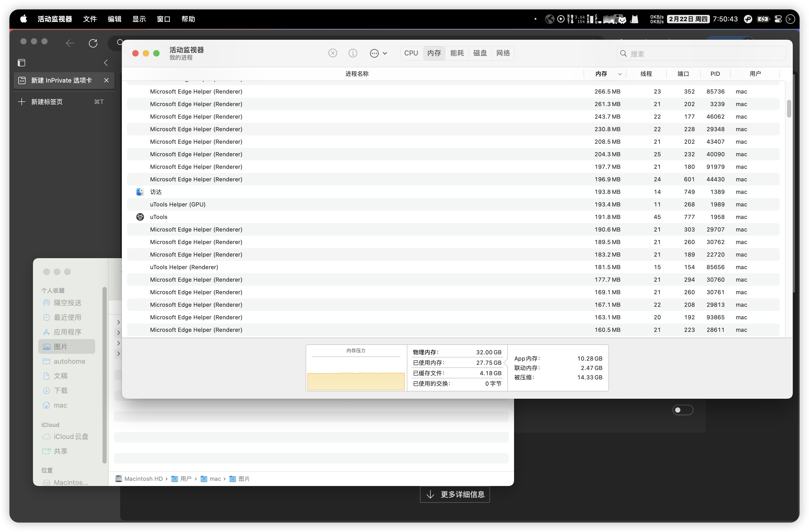Open process info with the (i) icon

point(352,53)
